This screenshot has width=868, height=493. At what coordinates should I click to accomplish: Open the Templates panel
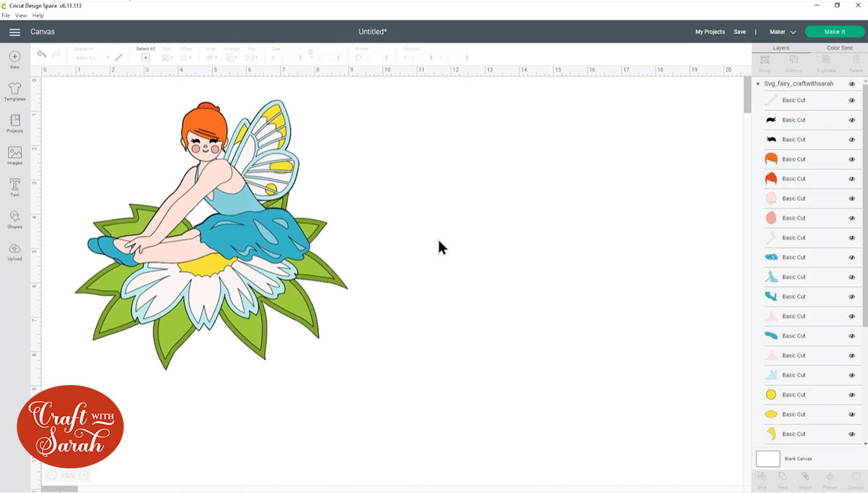(x=14, y=90)
